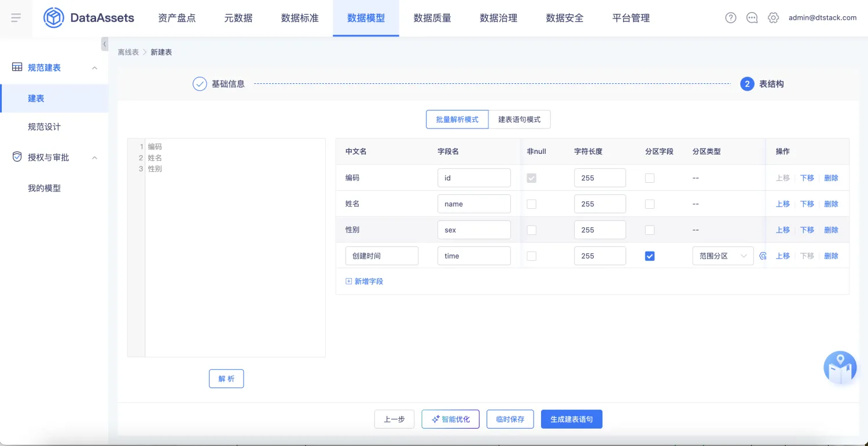Open the 资产盘点 top menu

point(176,18)
